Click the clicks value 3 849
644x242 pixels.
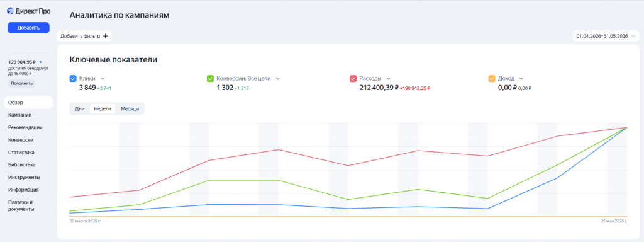click(x=87, y=88)
